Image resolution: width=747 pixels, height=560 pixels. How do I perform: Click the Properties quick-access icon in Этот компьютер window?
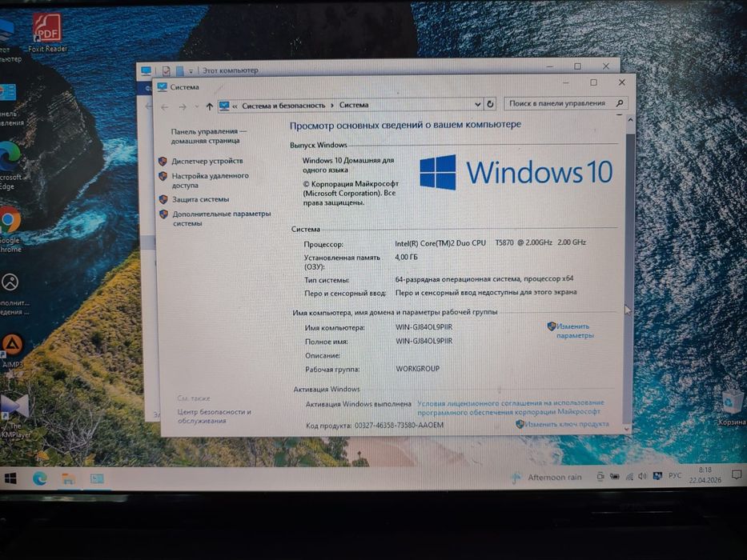point(166,71)
